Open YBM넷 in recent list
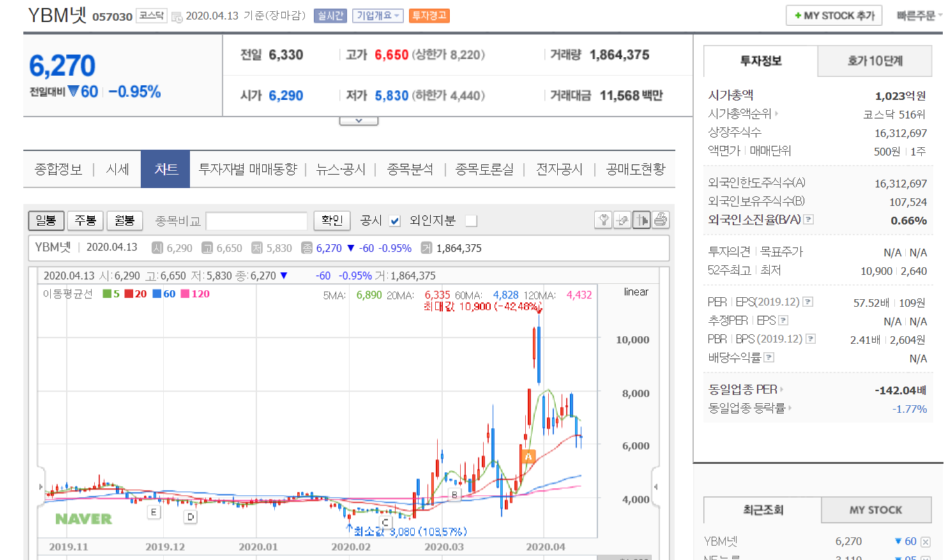The height and width of the screenshot is (560, 947). (721, 541)
